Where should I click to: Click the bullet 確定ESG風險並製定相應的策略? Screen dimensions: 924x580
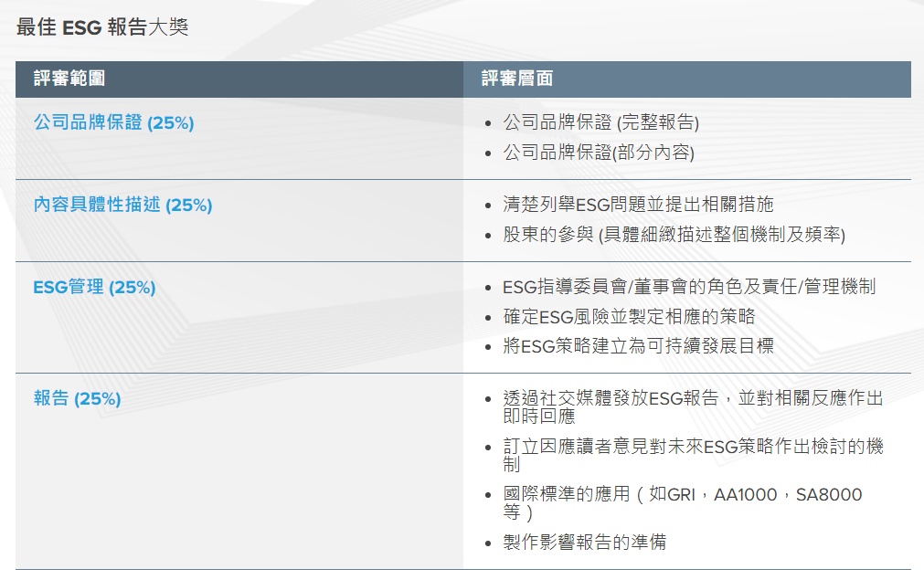[x=629, y=317]
